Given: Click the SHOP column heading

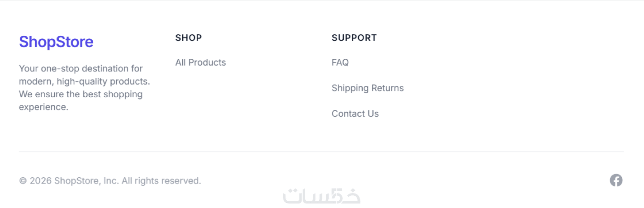Looking at the screenshot, I should tap(189, 38).
